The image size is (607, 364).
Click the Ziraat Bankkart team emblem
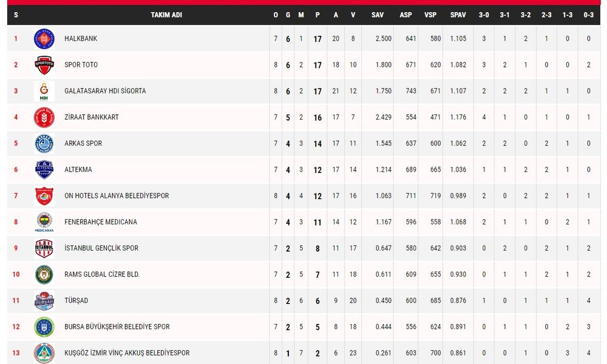point(44,117)
